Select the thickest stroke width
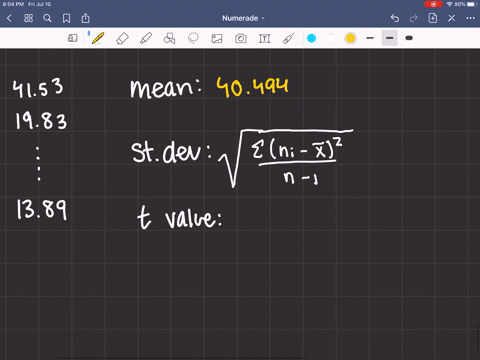 point(409,38)
